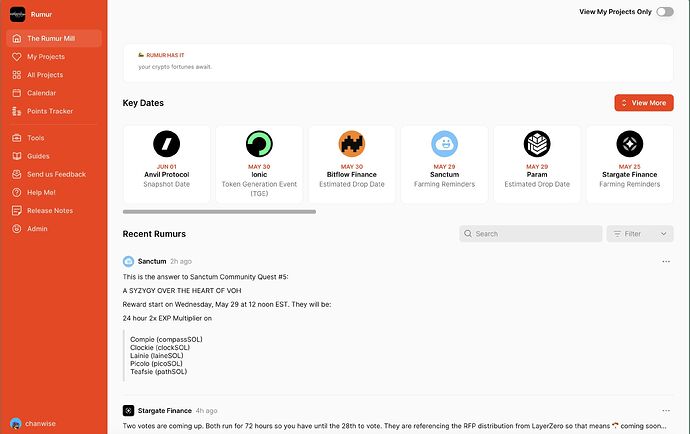Open the Send us Feedback link
Image resolution: width=690 pixels, height=434 pixels.
click(56, 174)
